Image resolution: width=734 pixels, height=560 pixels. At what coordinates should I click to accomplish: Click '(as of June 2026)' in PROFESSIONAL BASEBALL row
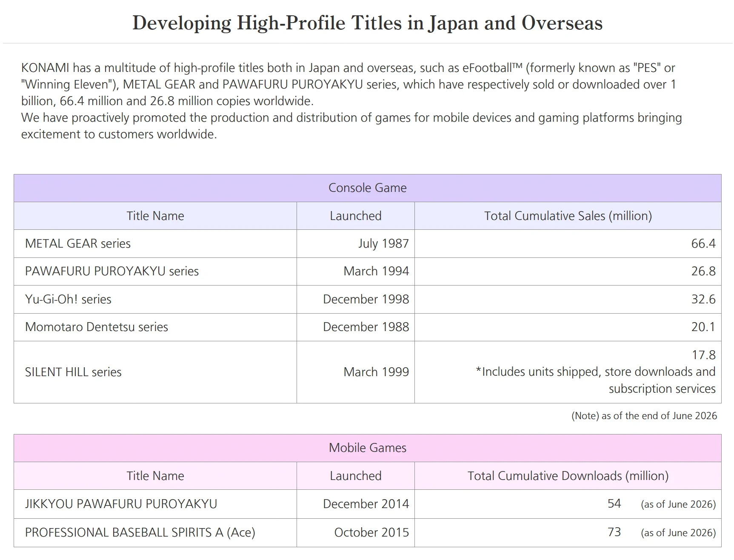tap(678, 533)
